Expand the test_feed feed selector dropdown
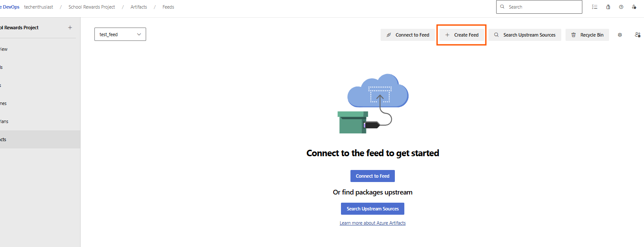Screen dimensions: 644x247 click(120, 34)
